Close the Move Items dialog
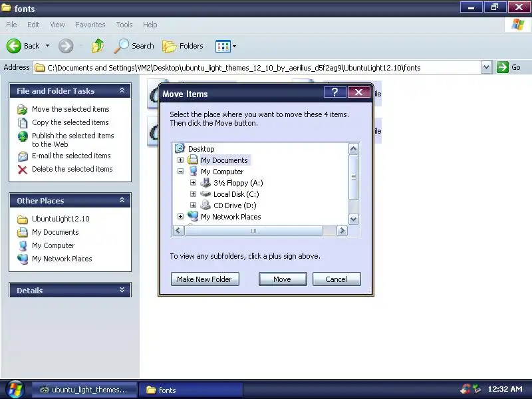 358,92
